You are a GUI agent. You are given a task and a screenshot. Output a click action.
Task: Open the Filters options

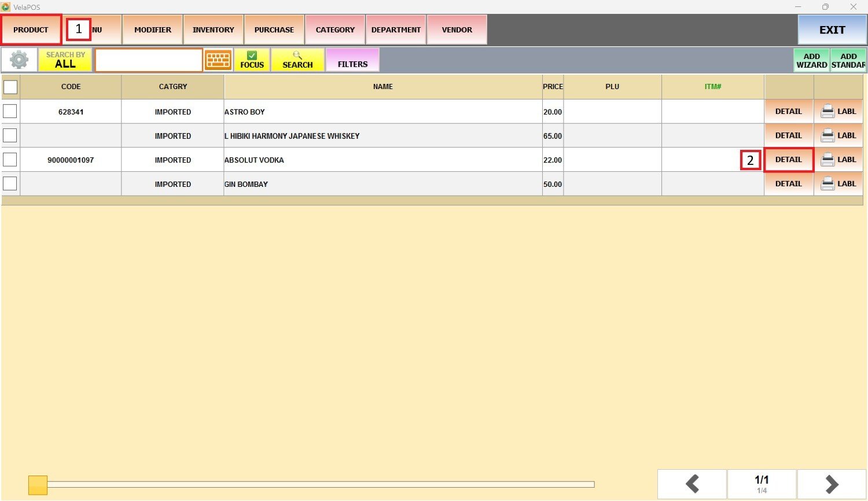pyautogui.click(x=352, y=60)
